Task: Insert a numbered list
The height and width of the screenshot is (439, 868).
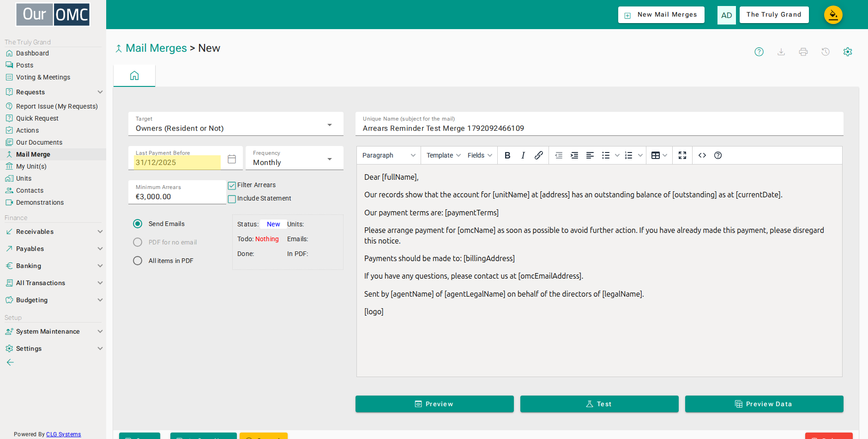Action: point(628,155)
